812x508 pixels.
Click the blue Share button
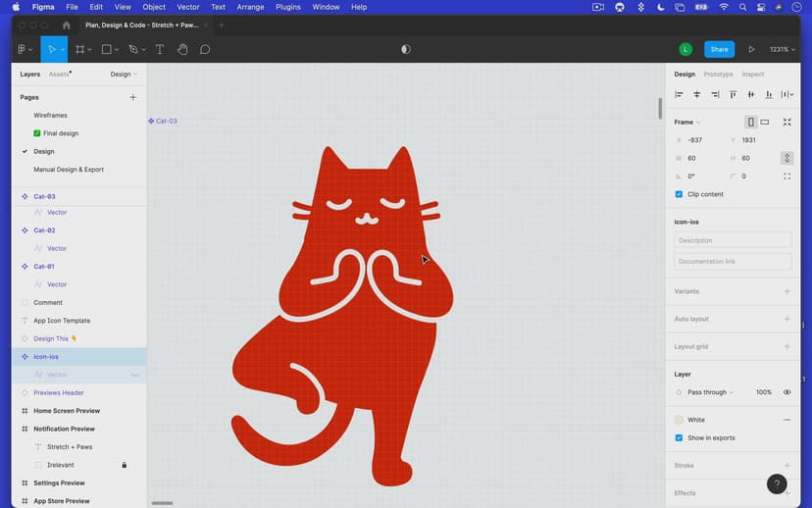(x=719, y=49)
